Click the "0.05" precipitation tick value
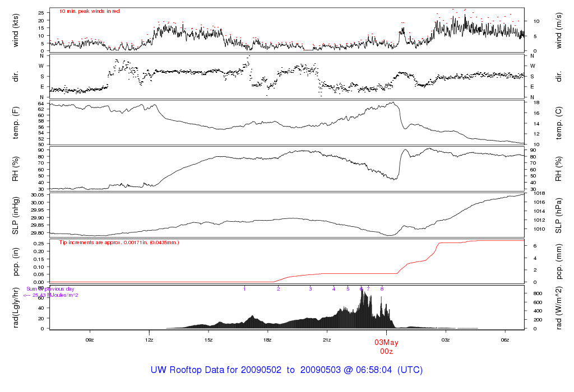The image size is (574, 392). (39, 274)
